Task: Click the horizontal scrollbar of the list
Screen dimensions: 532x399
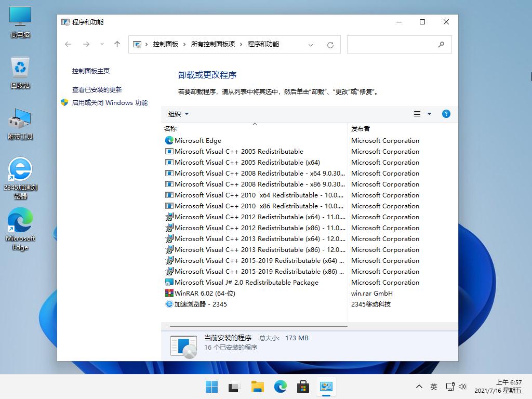Action: click(259, 326)
